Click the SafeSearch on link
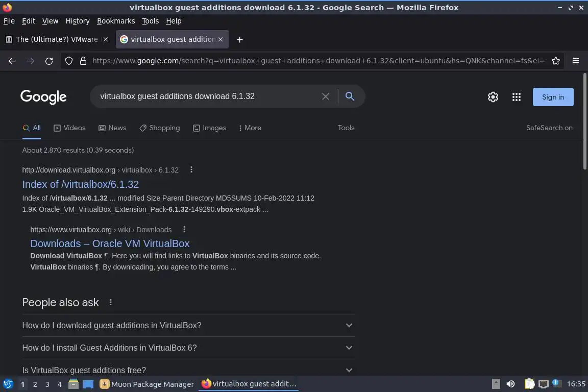The width and height of the screenshot is (588, 392). [x=549, y=128]
